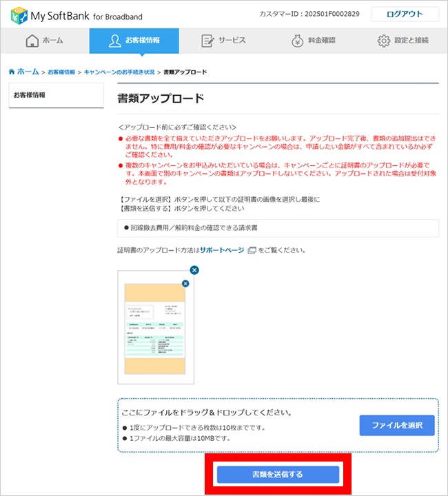Screen dimensions: 448x496
Task: Follow キャンペーンのお手続き状況 breadcrumb link
Action: pos(120,72)
